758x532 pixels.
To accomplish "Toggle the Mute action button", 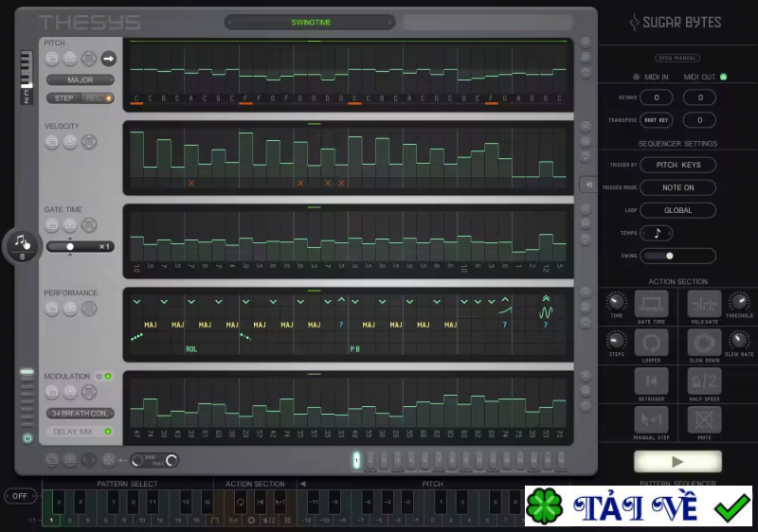I will [x=704, y=420].
